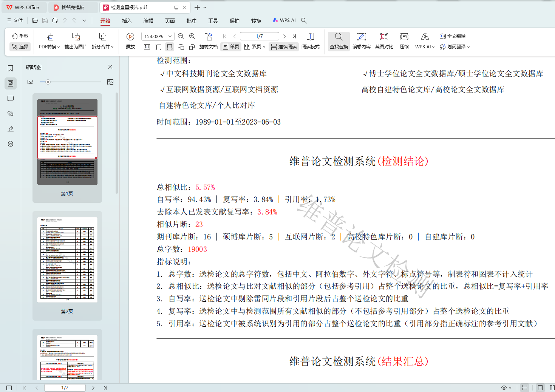Open Find and Replace (查找替换)

[339, 41]
